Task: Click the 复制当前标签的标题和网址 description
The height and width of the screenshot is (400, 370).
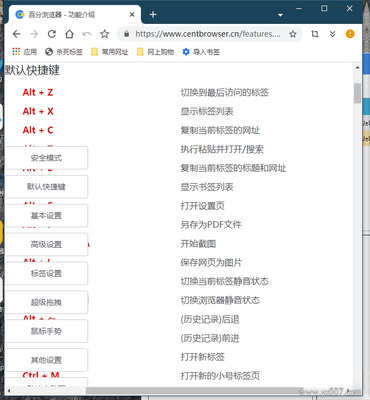Action: coord(233,168)
